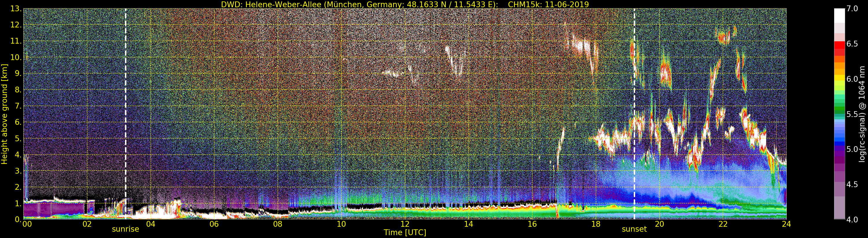Click the height-axis tick label '2.'
Viewport: 868px width, 238px height.
[x=18, y=187]
